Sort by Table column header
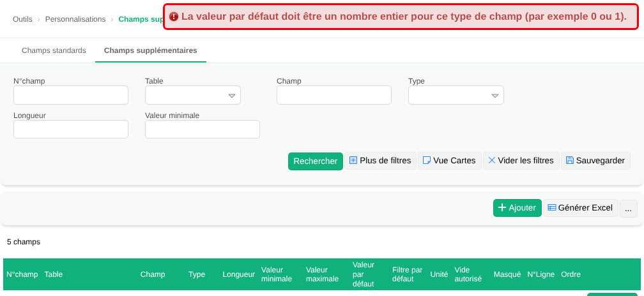Image resolution: width=644 pixels, height=296 pixels. point(54,274)
